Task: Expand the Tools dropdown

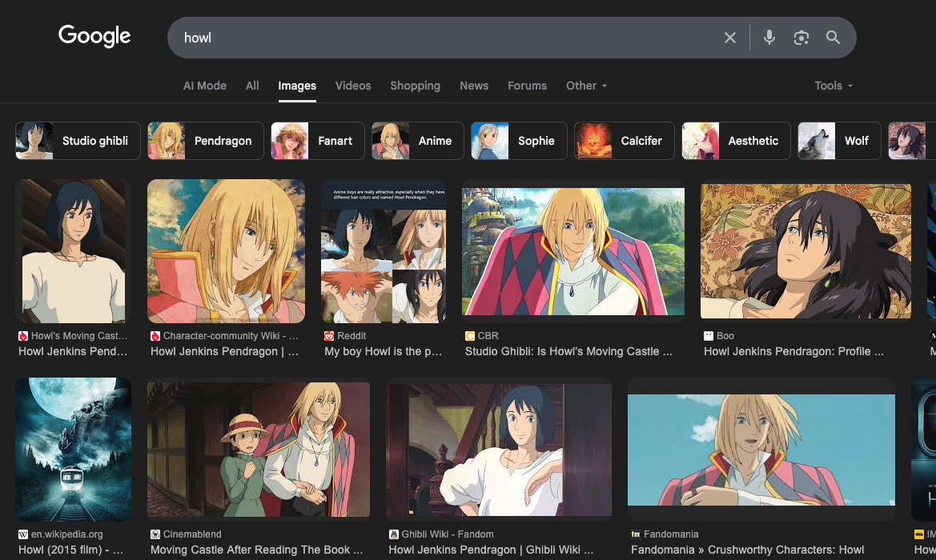Action: pos(834,86)
